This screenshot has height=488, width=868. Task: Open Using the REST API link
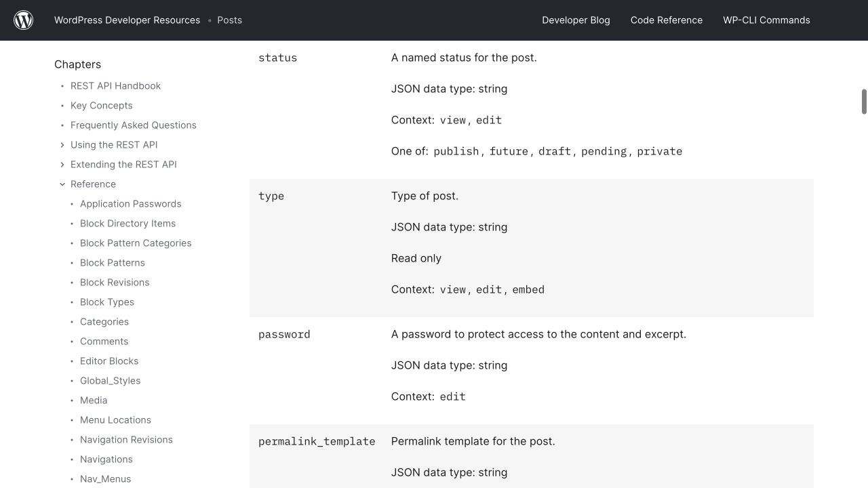[x=114, y=145]
